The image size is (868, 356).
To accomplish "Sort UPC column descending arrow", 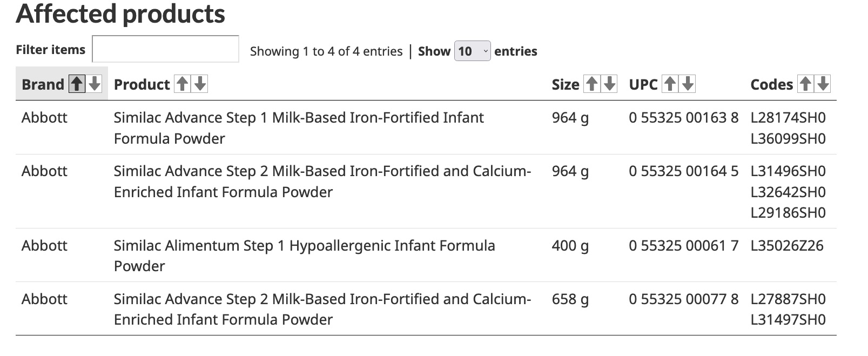I will pos(688,84).
